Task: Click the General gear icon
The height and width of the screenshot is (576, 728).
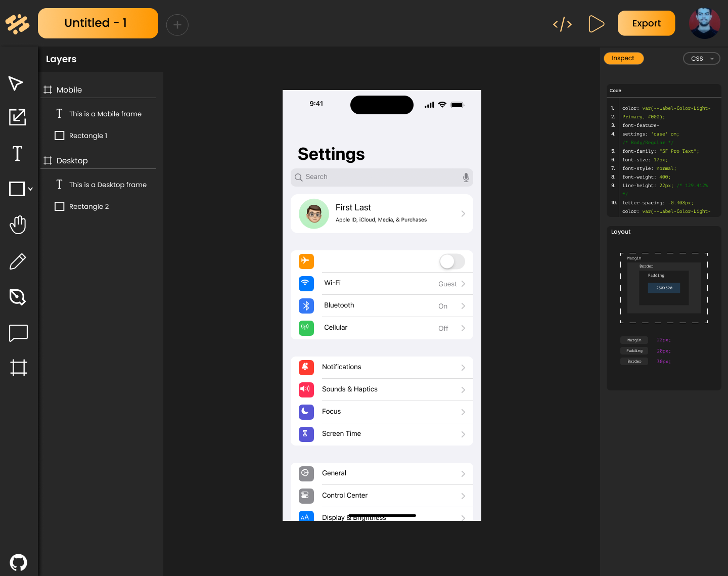Action: [306, 473]
